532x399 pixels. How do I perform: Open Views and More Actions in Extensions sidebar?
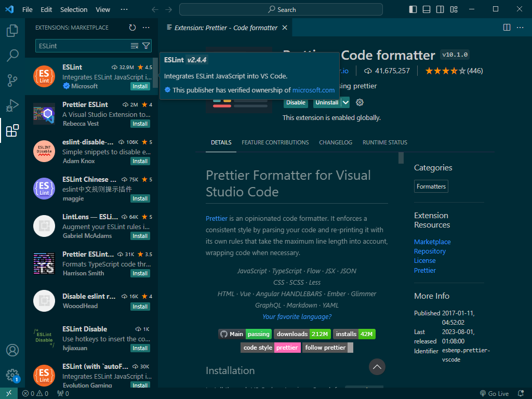coord(146,28)
